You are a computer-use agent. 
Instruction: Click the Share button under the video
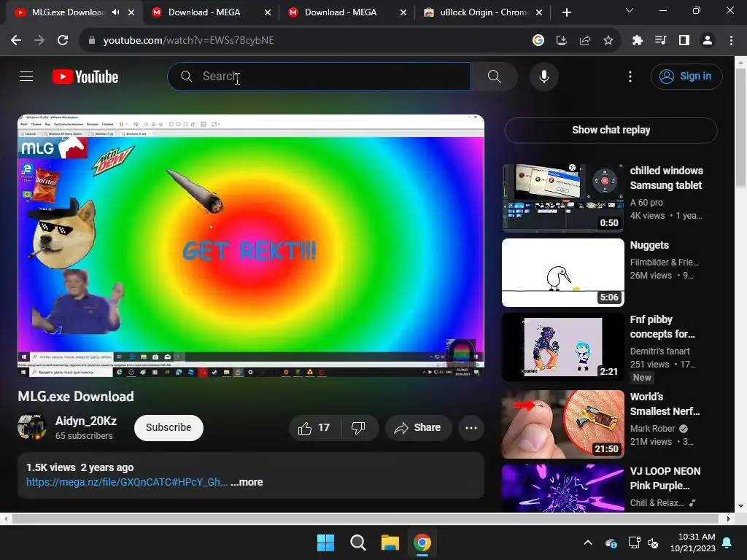coord(418,427)
